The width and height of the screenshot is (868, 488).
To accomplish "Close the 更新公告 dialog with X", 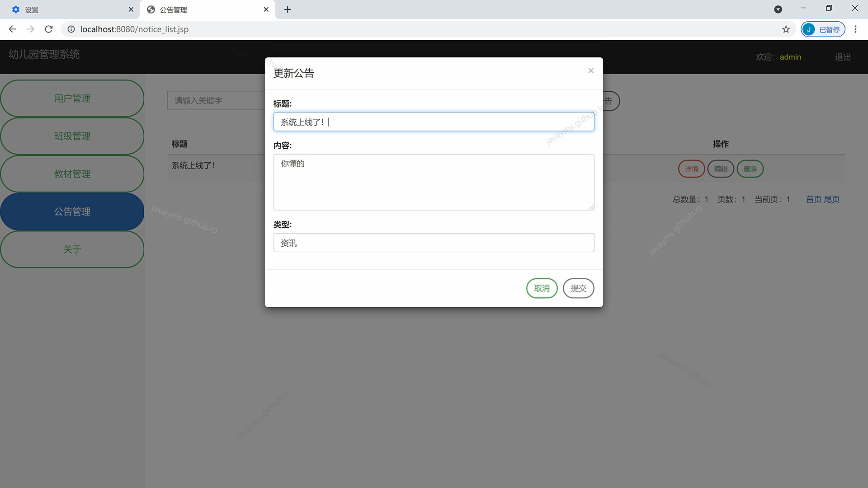I will click(x=590, y=70).
